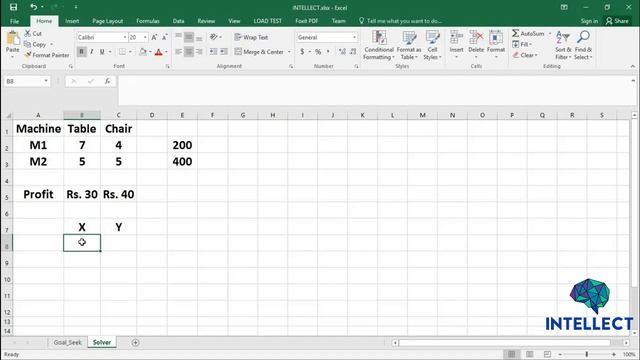Toggle Wrap Text
Image resolution: width=640 pixels, height=360 pixels.
pos(251,37)
